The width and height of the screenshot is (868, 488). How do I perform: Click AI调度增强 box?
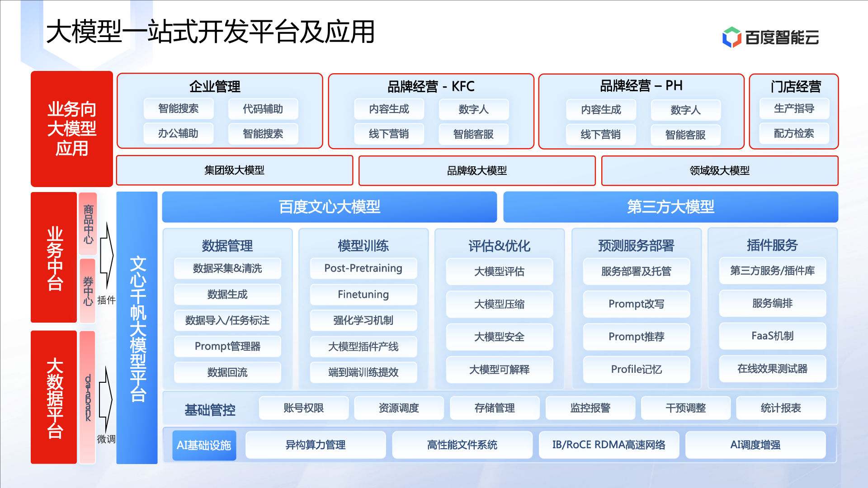click(755, 445)
